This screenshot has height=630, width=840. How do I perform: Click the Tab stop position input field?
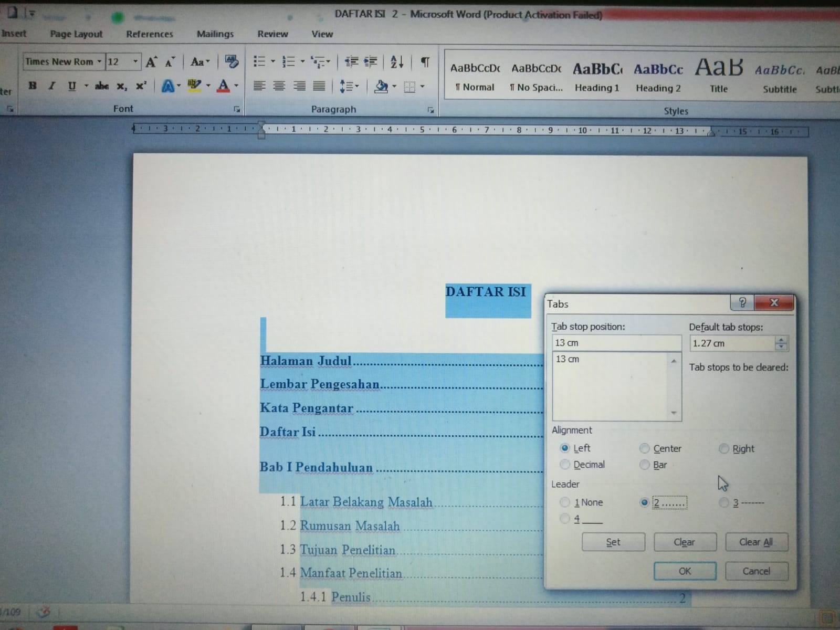point(615,343)
